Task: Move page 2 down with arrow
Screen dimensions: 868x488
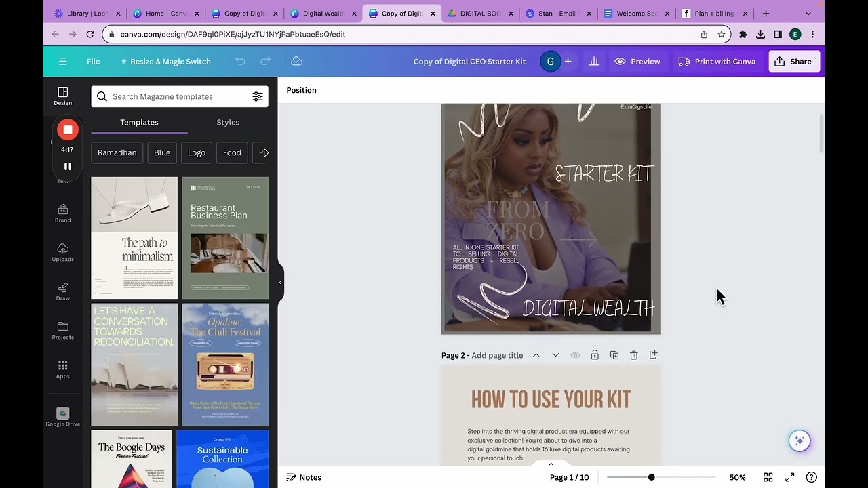Action: point(555,355)
